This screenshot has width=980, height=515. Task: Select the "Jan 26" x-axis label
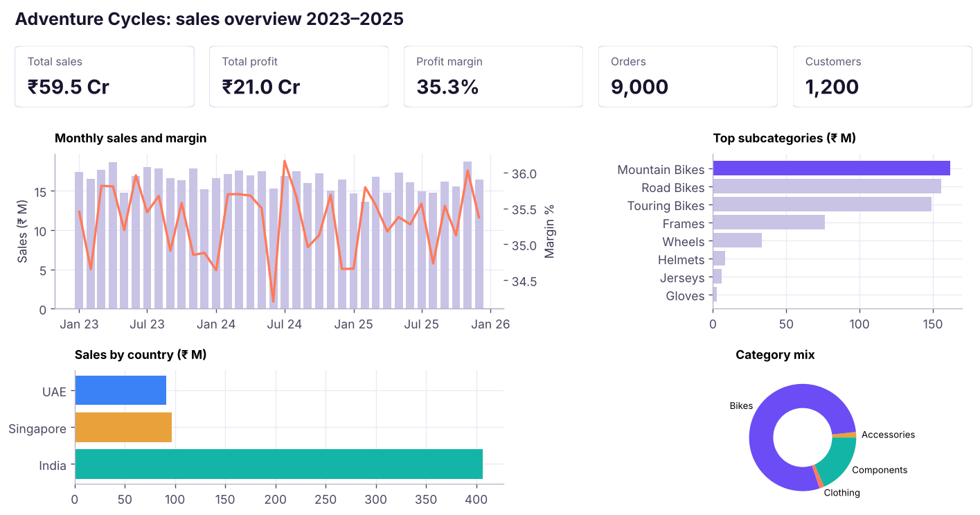pyautogui.click(x=491, y=324)
